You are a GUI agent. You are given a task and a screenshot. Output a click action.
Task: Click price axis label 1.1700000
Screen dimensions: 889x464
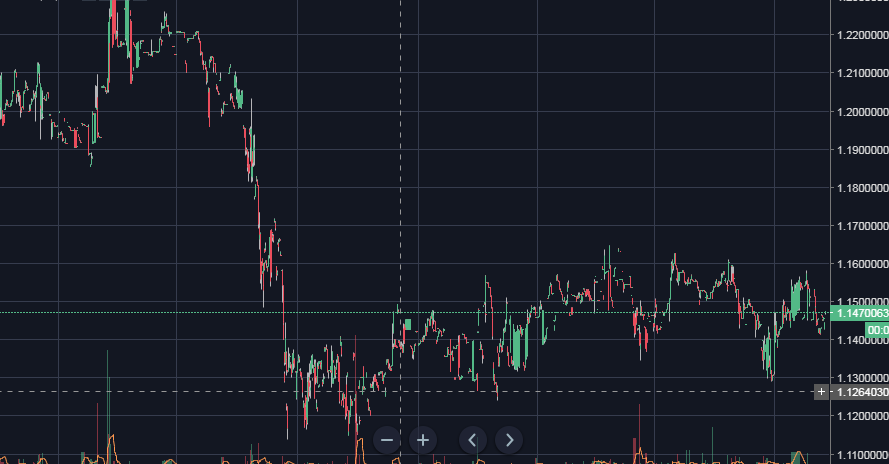862,226
